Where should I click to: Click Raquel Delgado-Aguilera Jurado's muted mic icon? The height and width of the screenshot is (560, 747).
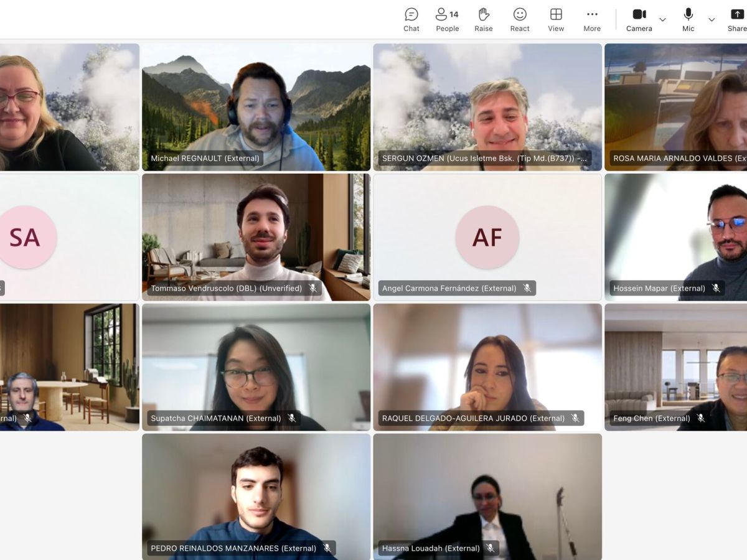[x=575, y=418]
